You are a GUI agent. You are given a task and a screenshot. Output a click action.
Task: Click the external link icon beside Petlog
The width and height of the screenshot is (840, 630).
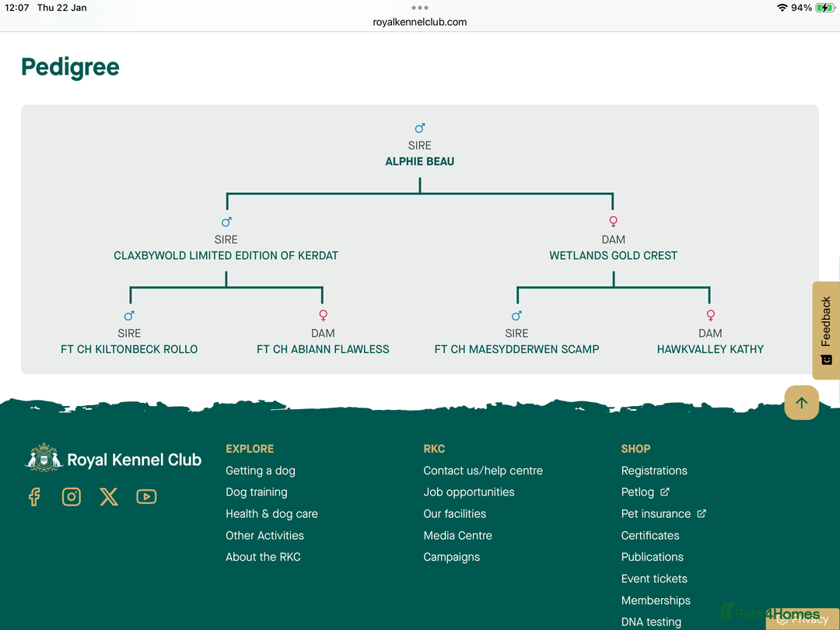coord(665,492)
